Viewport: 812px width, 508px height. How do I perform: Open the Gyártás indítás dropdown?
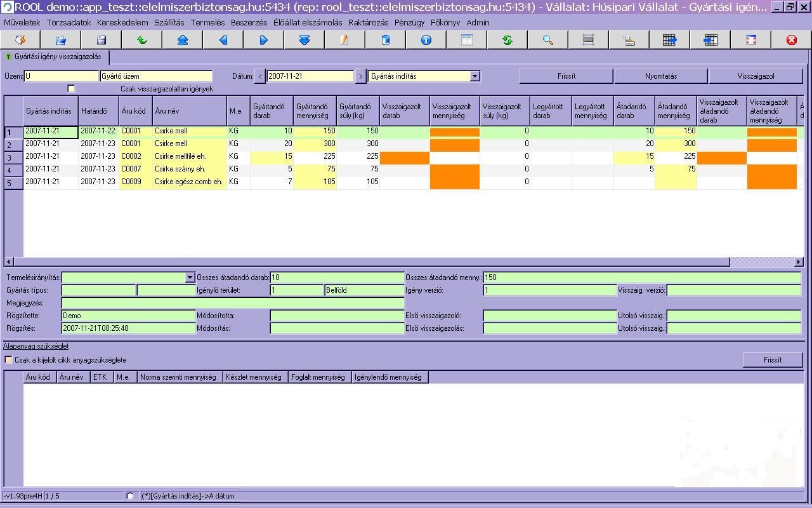click(475, 76)
